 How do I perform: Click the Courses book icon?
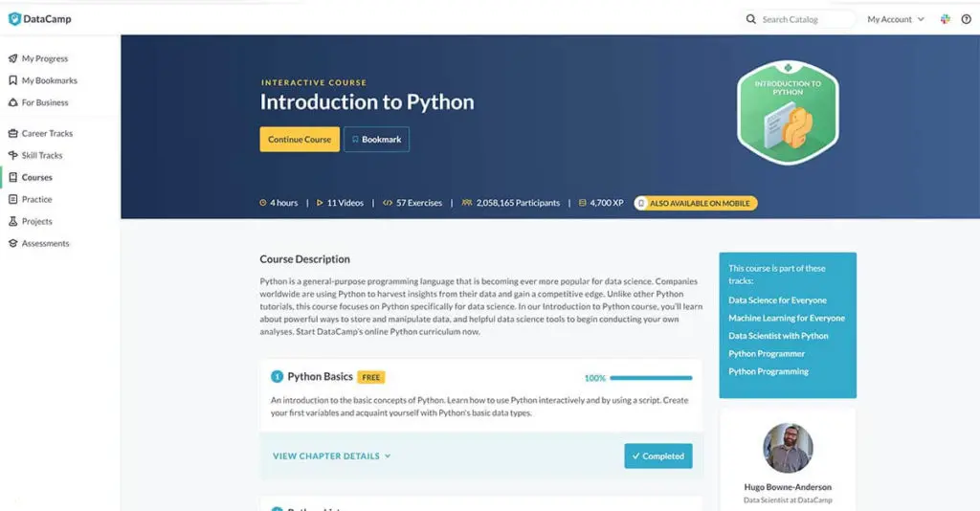point(12,177)
